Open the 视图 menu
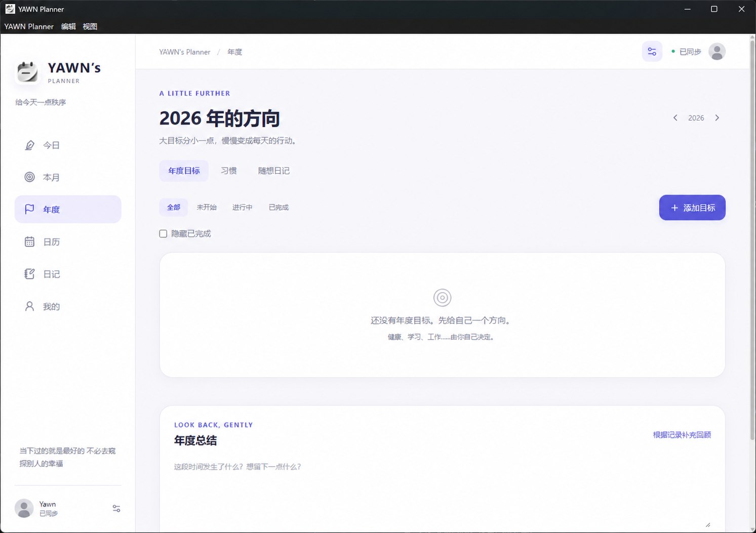756x533 pixels. (x=90, y=26)
